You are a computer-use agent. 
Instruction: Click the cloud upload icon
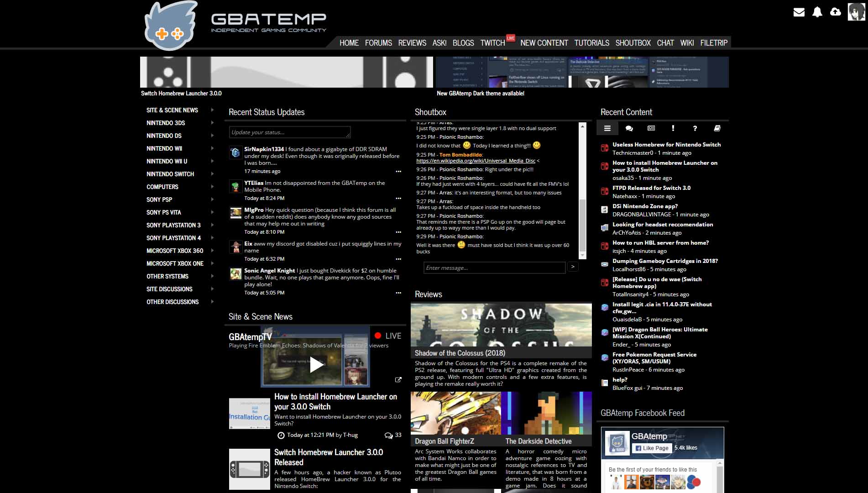pyautogui.click(x=835, y=12)
